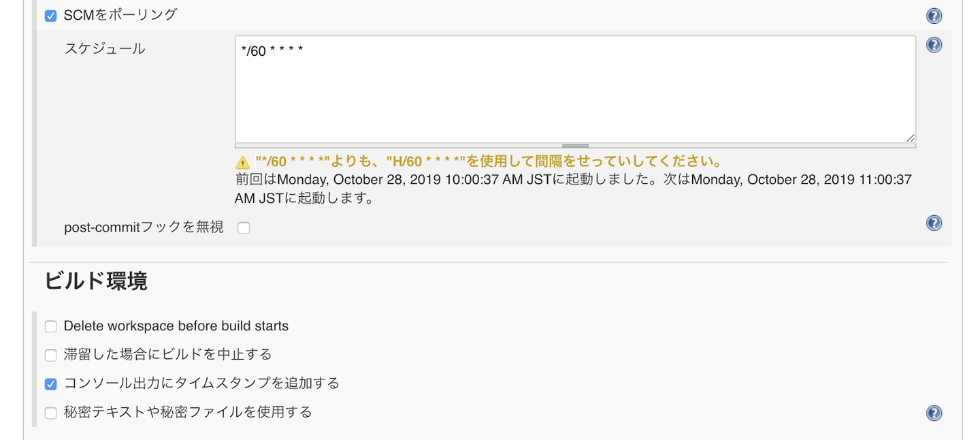Click the horizontal resize bar below the schedule box
Image resolution: width=980 pixels, height=440 pixels.
pyautogui.click(x=575, y=146)
